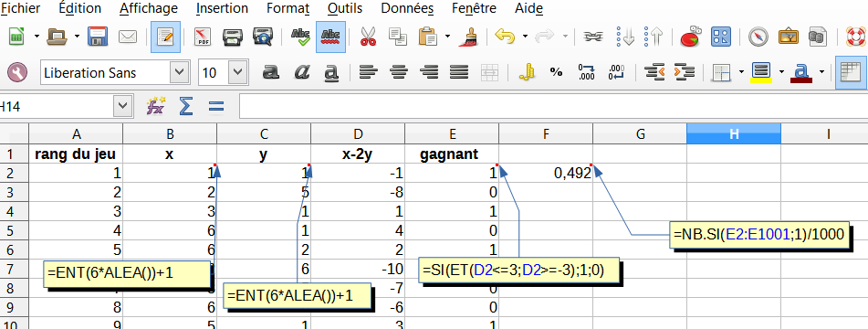Decrease the cell indent
868x329 pixels.
(654, 72)
